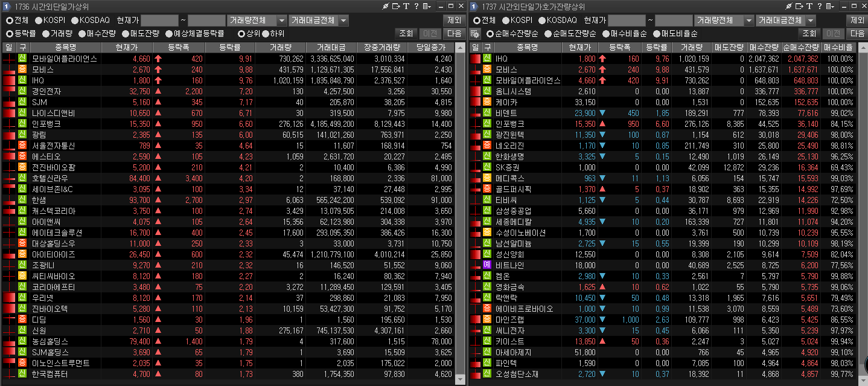
Task: Click the 증 badge next to 모비스 in window 1736
Action: point(22,69)
